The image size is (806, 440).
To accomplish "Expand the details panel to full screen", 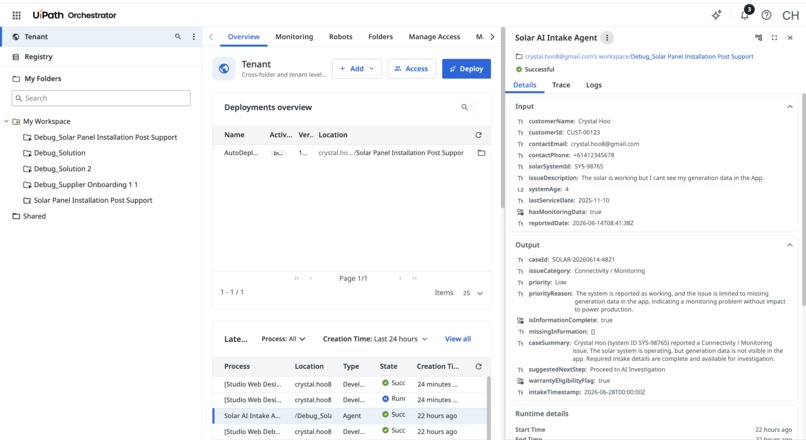I will (x=775, y=38).
